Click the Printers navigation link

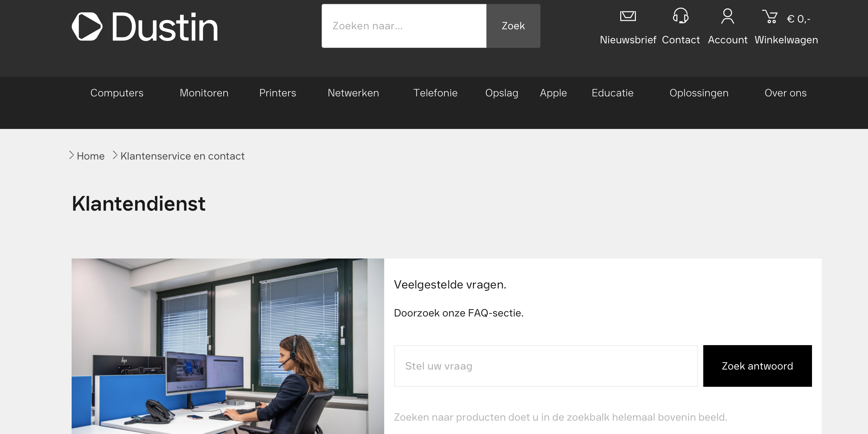278,93
